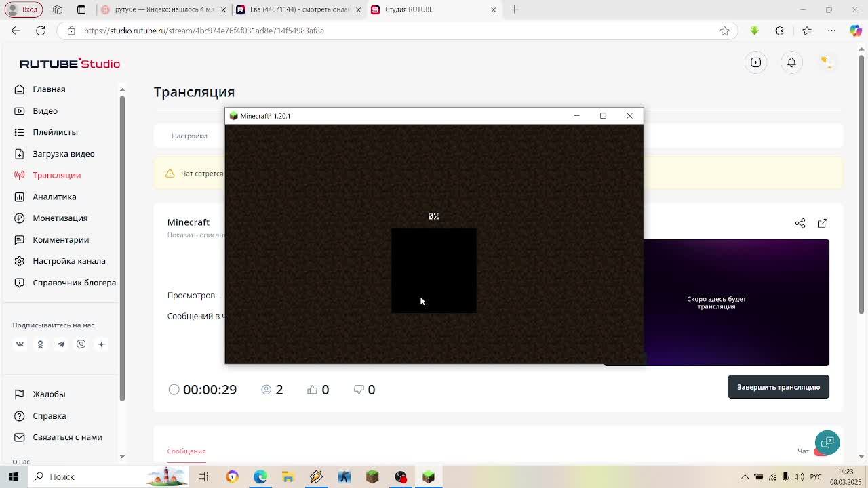Click the stream timer 00:00:29
The width and height of the screenshot is (868, 488).
[x=210, y=390]
